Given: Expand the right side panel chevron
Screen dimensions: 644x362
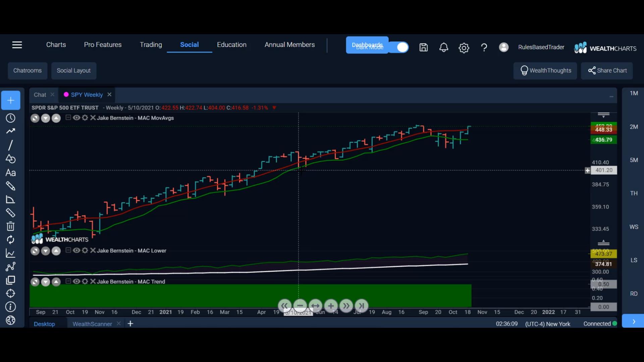Looking at the screenshot, I should tap(633, 321).
